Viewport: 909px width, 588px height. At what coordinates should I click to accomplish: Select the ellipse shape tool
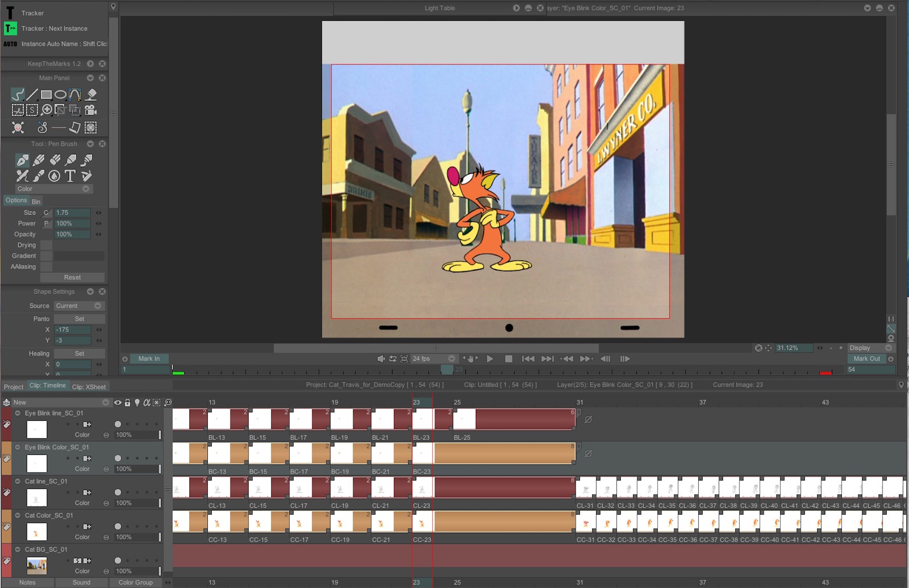[60, 95]
